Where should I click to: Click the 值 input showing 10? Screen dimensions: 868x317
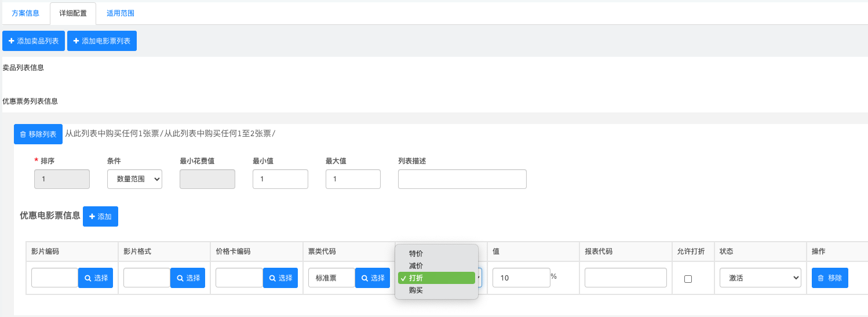click(x=521, y=278)
